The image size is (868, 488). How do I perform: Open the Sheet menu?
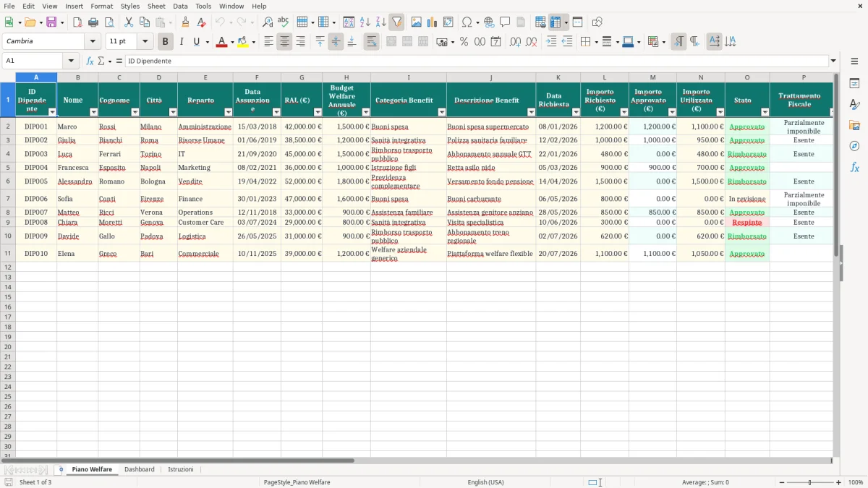tap(156, 6)
